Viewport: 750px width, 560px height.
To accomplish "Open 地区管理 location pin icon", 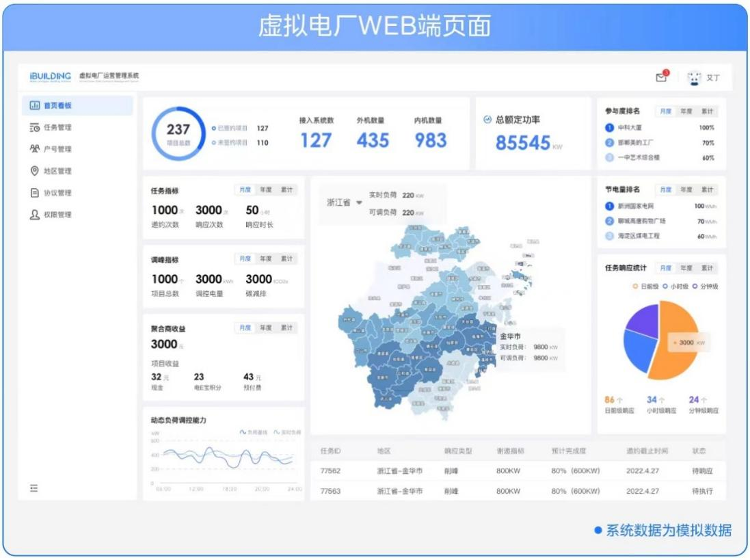I will pyautogui.click(x=34, y=171).
